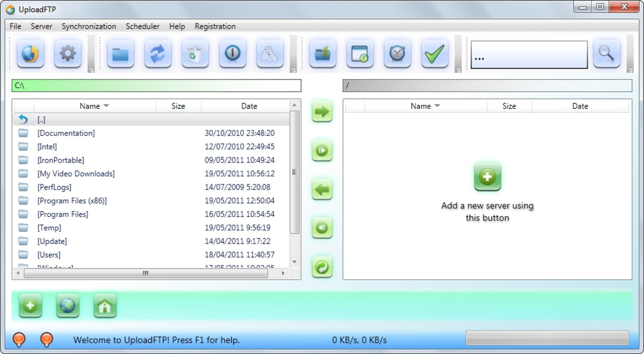
Task: Click the green left arrow download button
Action: 322,189
